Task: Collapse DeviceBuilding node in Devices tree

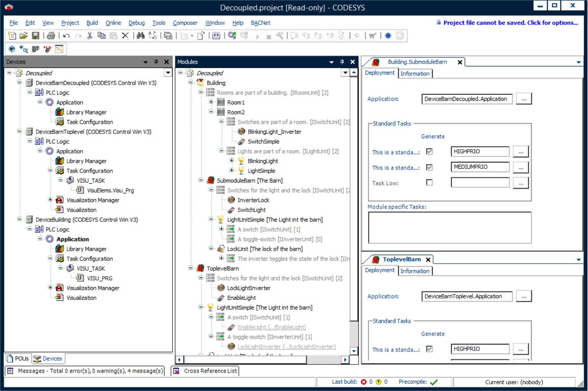Action: click(19, 219)
